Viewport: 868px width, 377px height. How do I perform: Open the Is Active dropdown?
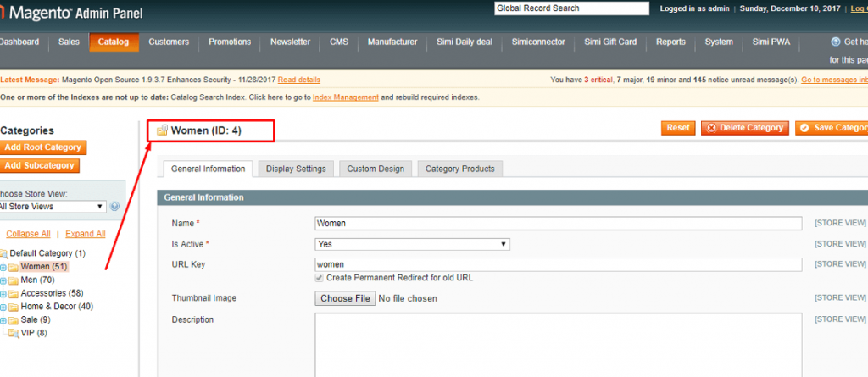[x=413, y=244]
